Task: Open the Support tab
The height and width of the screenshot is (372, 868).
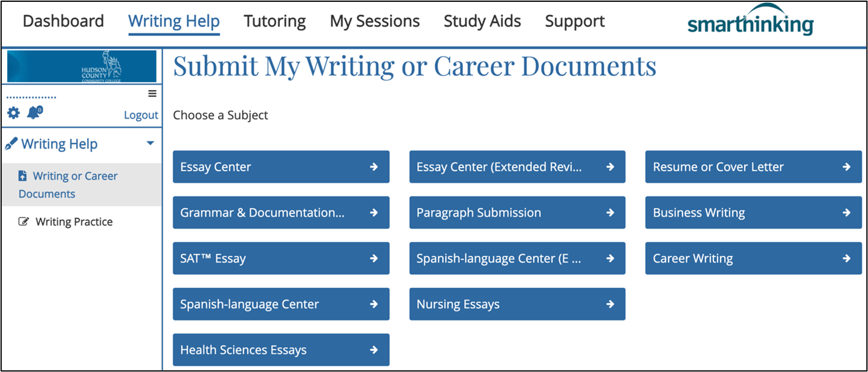Action: coord(575,21)
